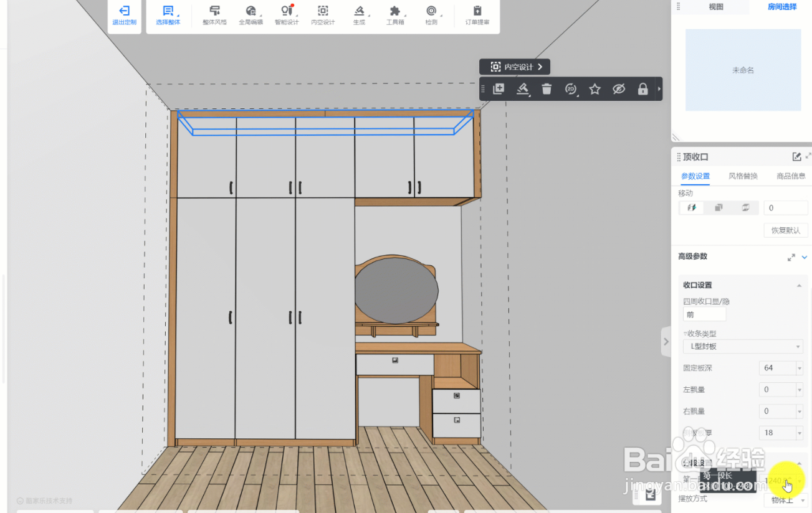
Task: Open the 参数设置 tab
Action: [695, 176]
